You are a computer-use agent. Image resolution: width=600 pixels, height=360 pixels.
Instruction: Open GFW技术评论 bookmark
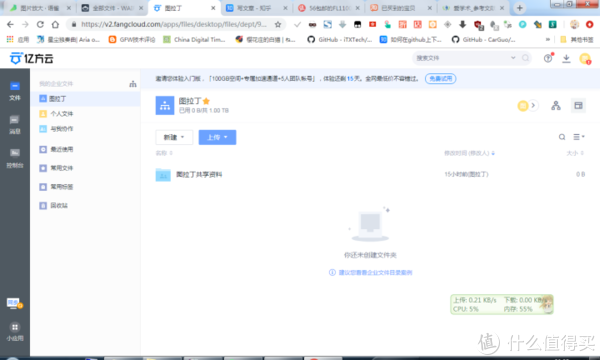tap(132, 39)
